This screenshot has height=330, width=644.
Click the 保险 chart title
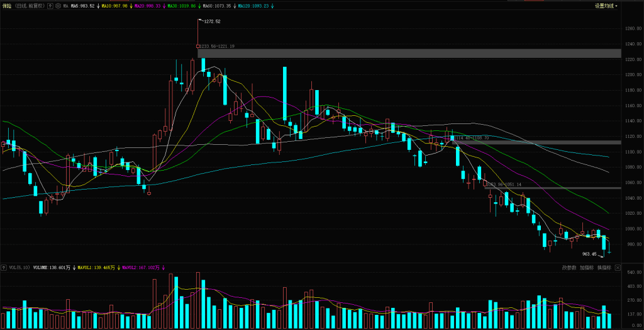point(6,6)
